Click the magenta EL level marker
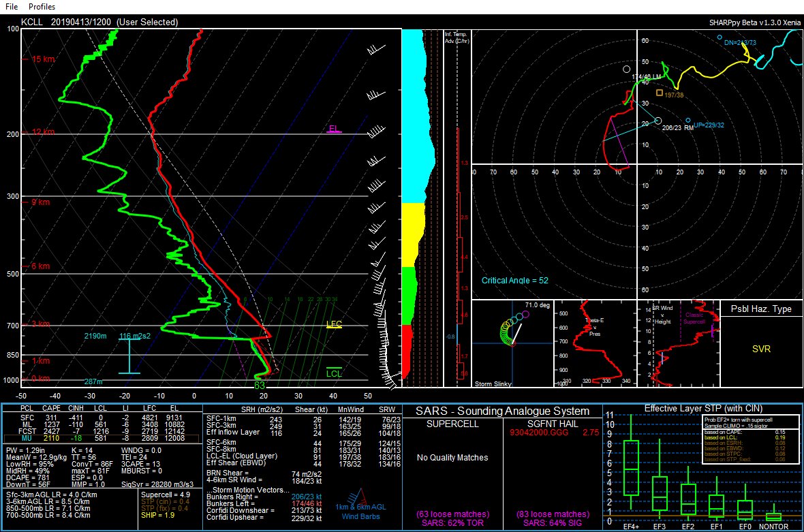This screenshot has width=804, height=532. click(334, 129)
